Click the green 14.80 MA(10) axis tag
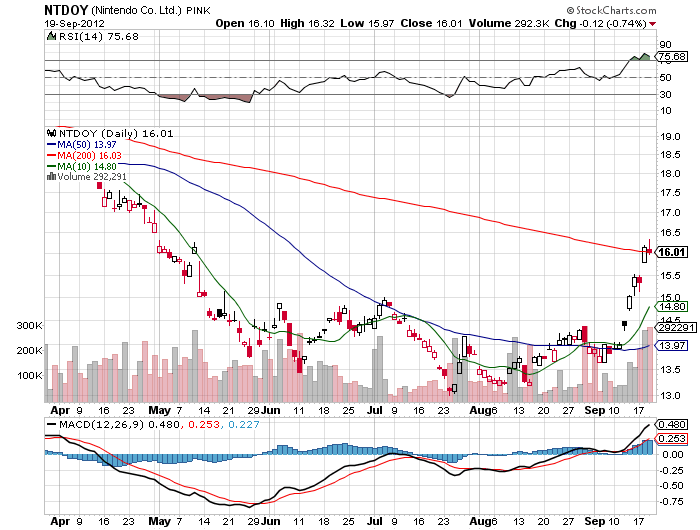This screenshot has height=530, width=700. tap(671, 306)
